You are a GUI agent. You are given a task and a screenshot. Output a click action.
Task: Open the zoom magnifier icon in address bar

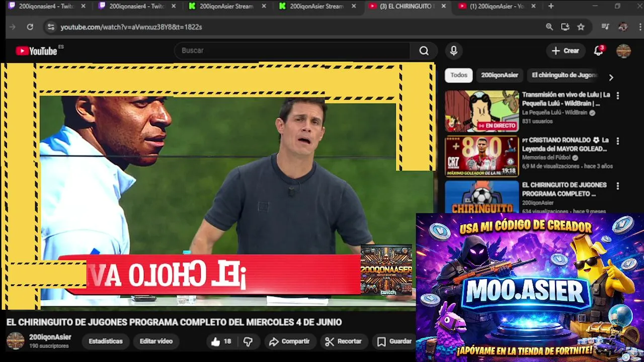pyautogui.click(x=549, y=27)
